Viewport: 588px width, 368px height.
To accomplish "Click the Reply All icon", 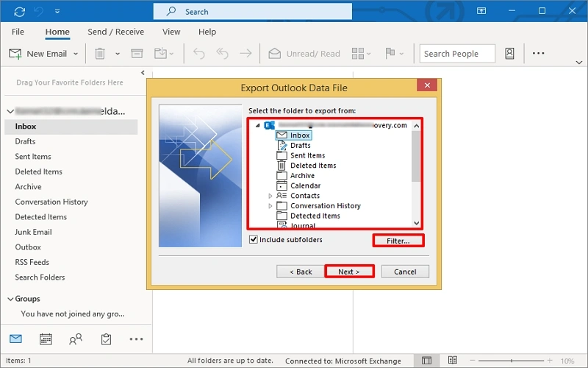I will 223,54.
